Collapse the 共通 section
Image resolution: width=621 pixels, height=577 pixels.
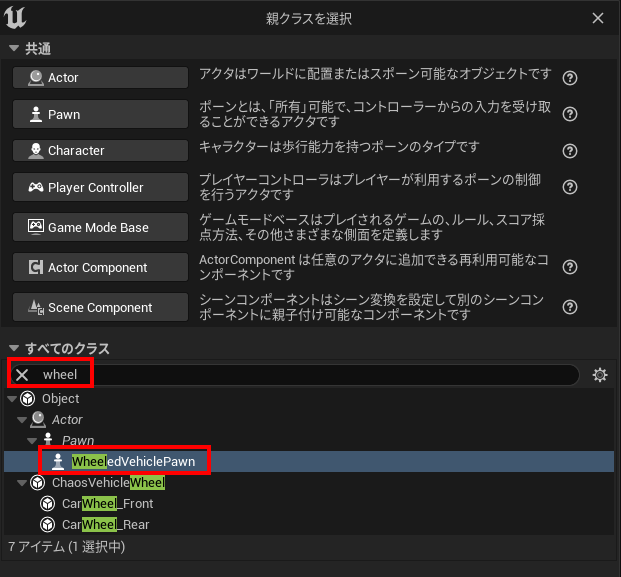click(x=14, y=48)
